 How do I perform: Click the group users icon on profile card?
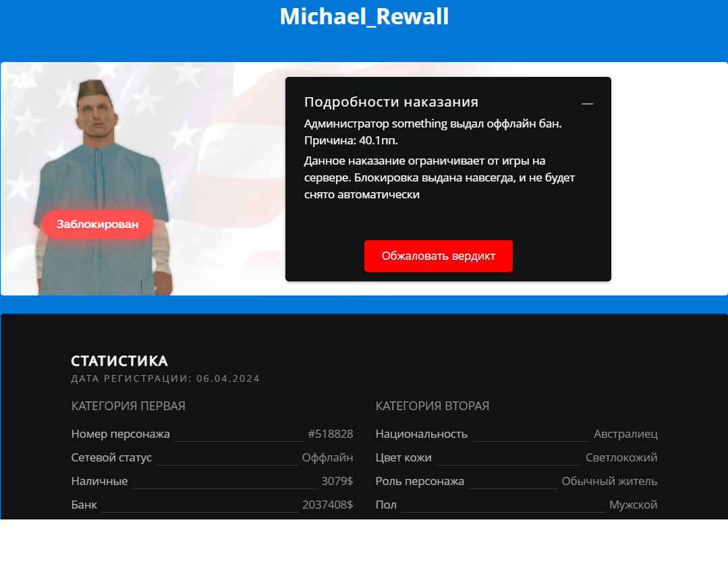[24, 80]
